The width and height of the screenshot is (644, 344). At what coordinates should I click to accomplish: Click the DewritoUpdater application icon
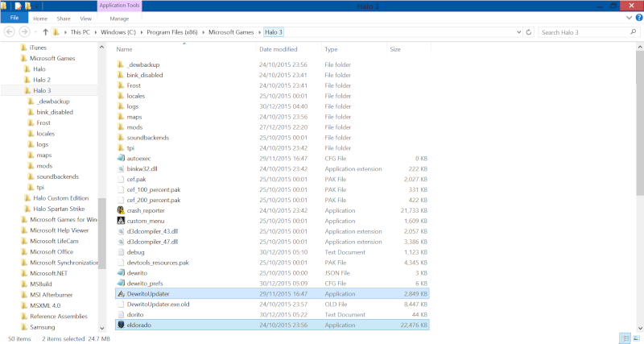(121, 293)
